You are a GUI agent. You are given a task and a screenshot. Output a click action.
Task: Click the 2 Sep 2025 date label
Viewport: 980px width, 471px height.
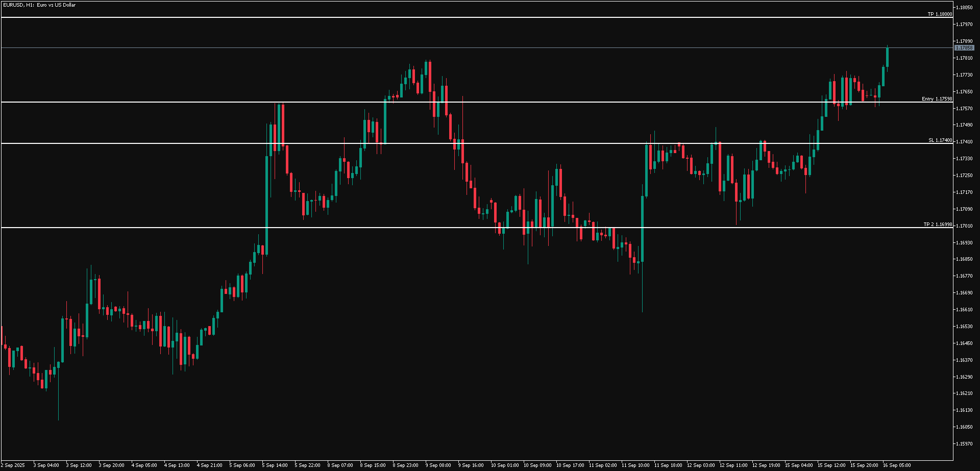13,465
